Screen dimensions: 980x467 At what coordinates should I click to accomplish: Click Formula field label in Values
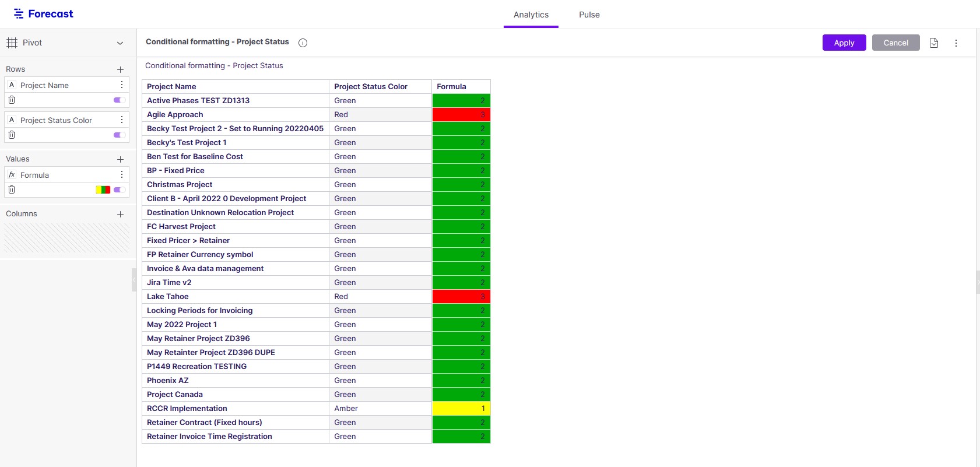(x=34, y=175)
